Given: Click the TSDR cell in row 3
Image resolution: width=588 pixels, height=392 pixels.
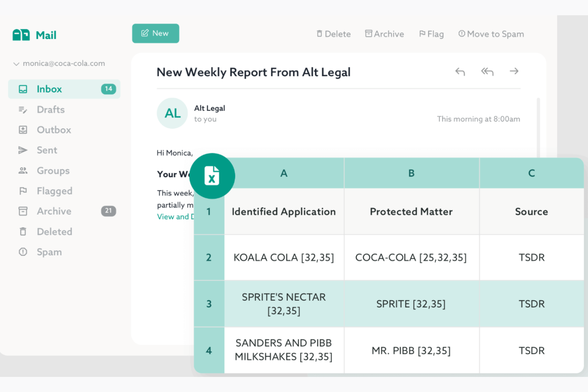Looking at the screenshot, I should click(532, 304).
